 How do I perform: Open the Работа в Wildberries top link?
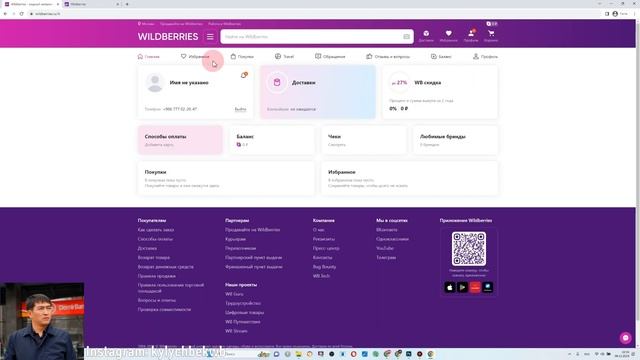coord(224,24)
